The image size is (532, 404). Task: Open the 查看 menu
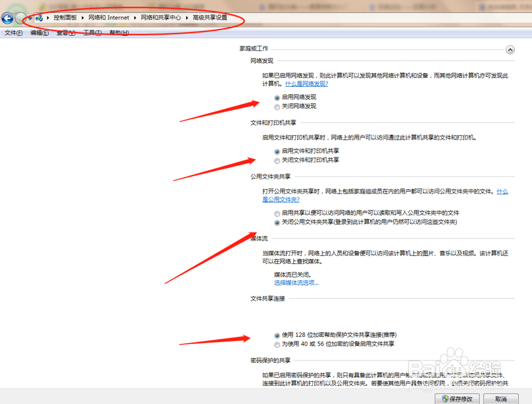65,32
